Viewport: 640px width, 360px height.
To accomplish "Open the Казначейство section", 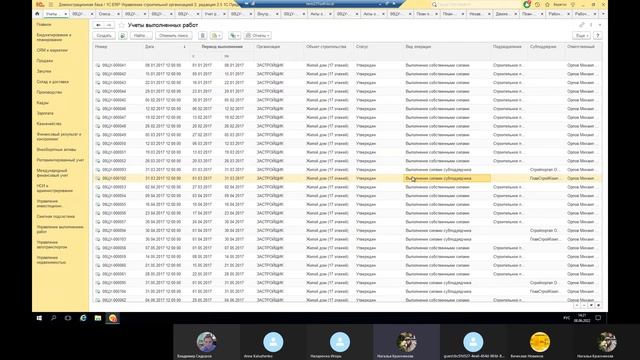I will point(49,124).
